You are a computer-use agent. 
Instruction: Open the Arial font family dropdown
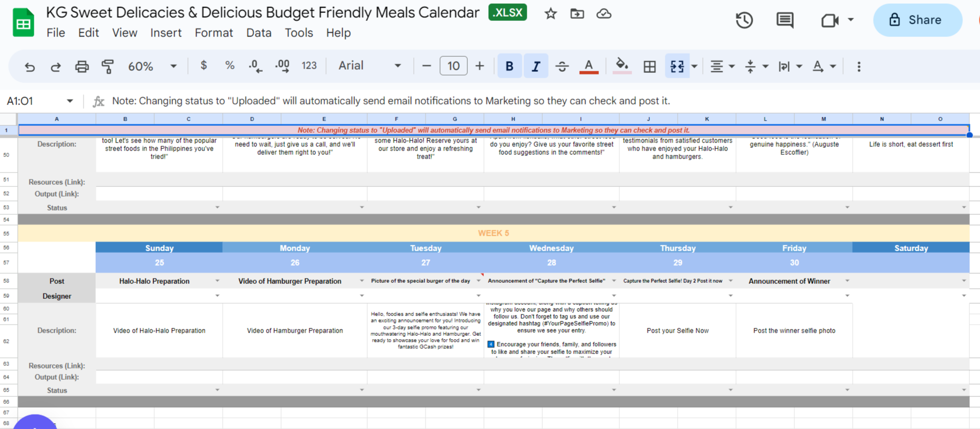pyautogui.click(x=370, y=66)
